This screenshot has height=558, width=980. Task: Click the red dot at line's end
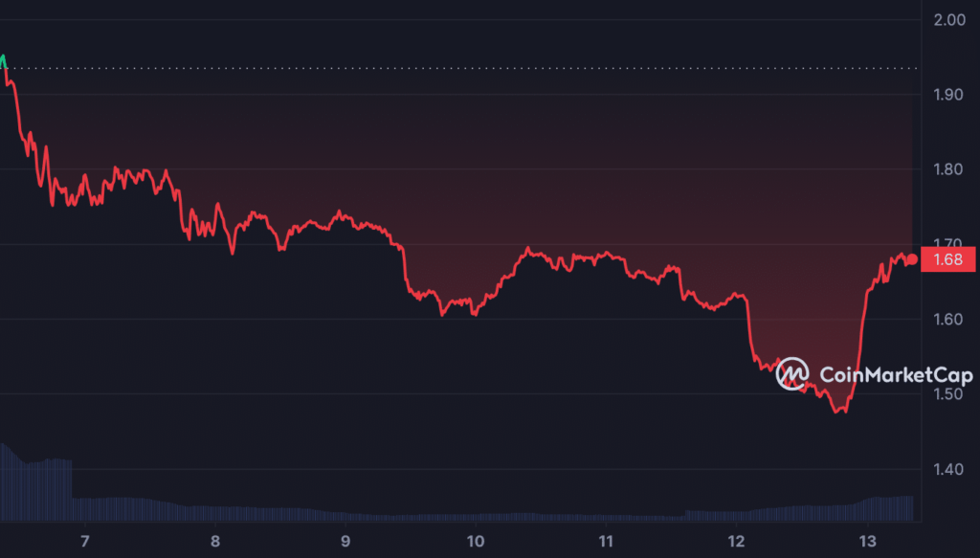tap(911, 259)
